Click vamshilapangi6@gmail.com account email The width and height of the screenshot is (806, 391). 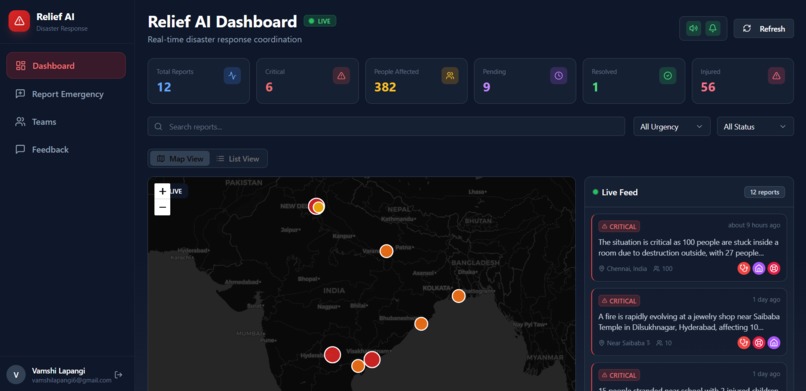pos(71,380)
